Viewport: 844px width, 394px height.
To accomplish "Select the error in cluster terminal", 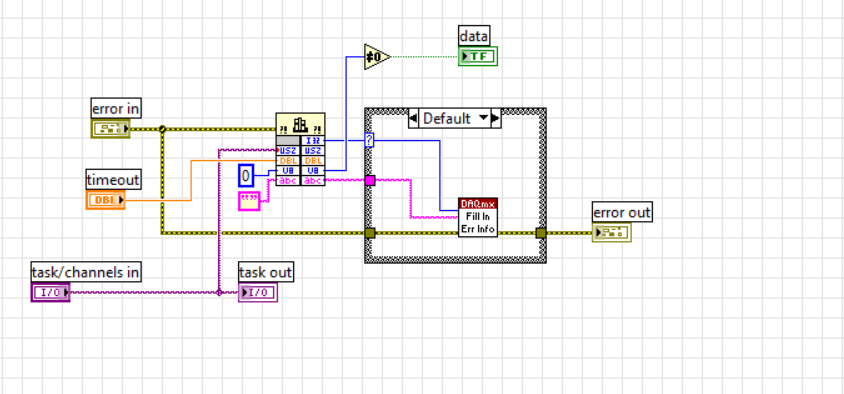I will (x=111, y=129).
